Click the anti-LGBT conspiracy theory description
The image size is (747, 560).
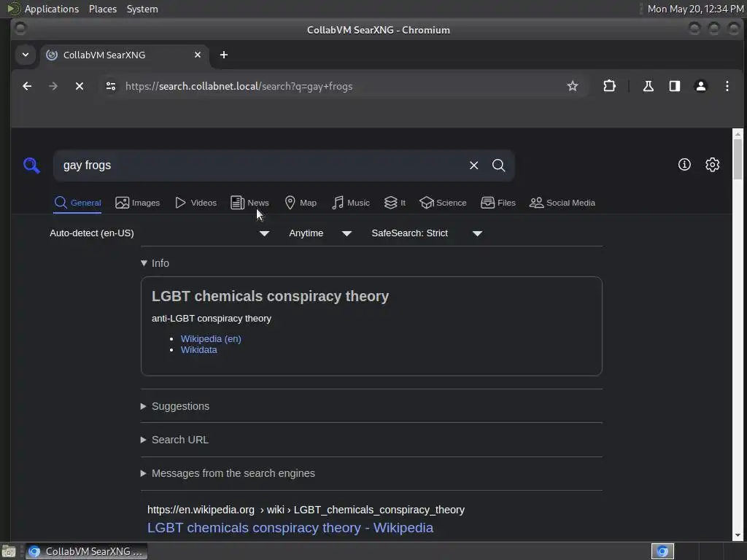[212, 318]
